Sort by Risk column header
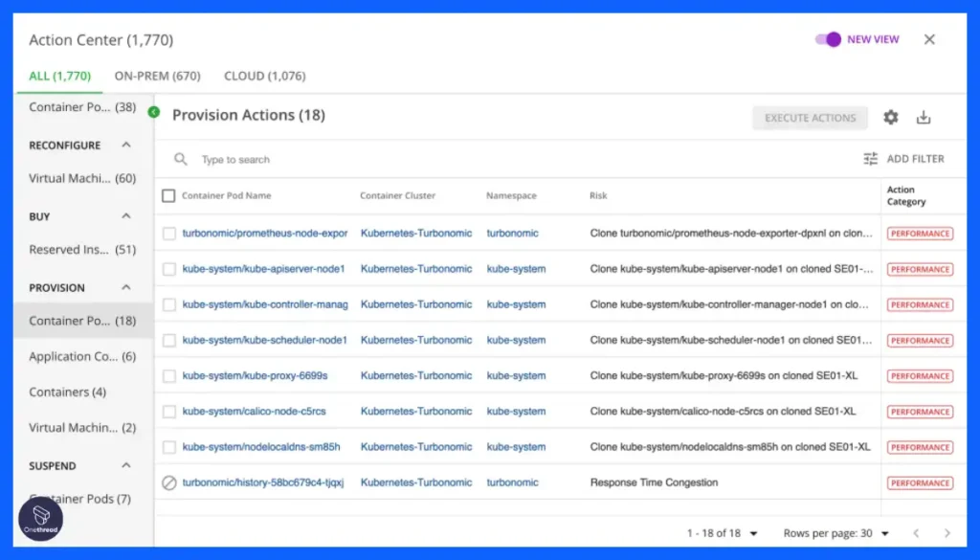Image resolution: width=980 pixels, height=560 pixels. click(x=598, y=195)
